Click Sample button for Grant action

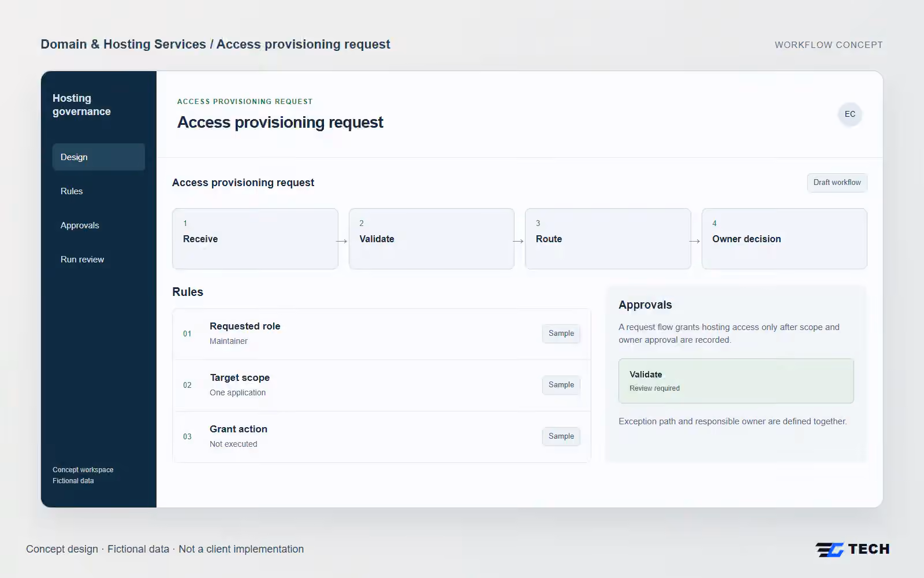pyautogui.click(x=561, y=436)
